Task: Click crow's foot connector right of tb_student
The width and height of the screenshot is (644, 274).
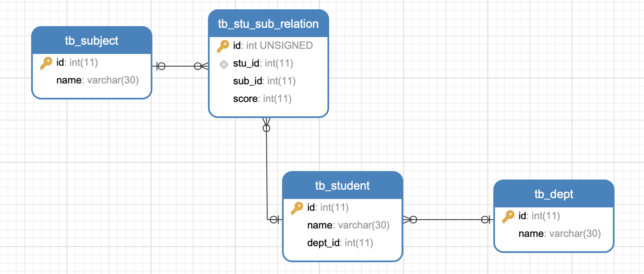Action: [410, 219]
